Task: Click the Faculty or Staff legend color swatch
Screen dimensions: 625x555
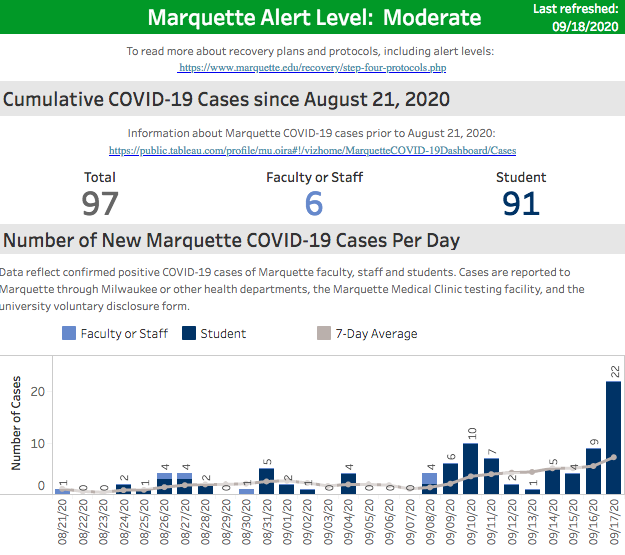Action: coord(69,333)
